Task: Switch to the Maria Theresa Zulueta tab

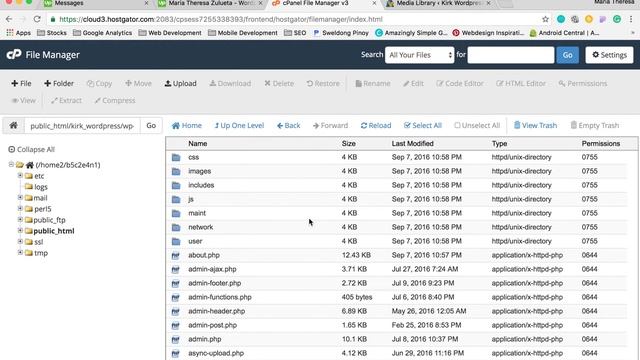Action: 211,3
